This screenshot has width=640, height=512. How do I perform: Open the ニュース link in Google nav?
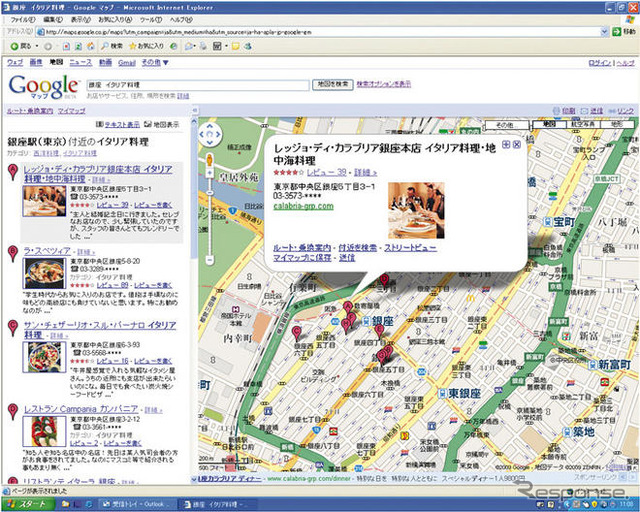point(81,62)
